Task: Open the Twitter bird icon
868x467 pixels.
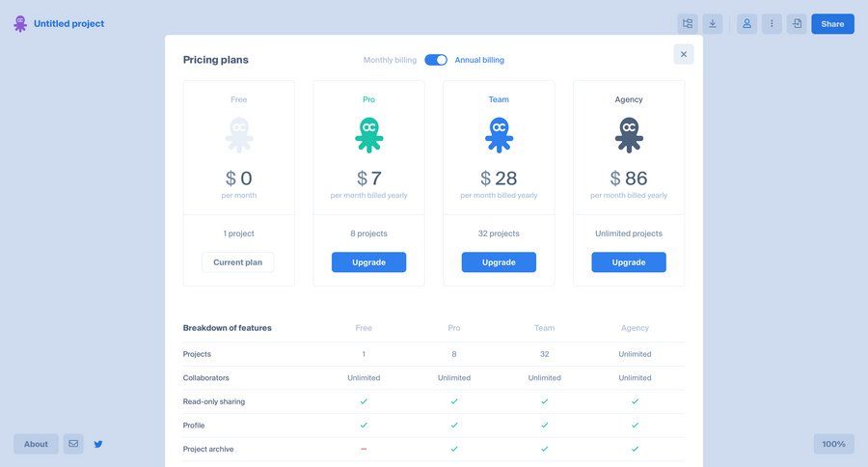Action: (98, 444)
